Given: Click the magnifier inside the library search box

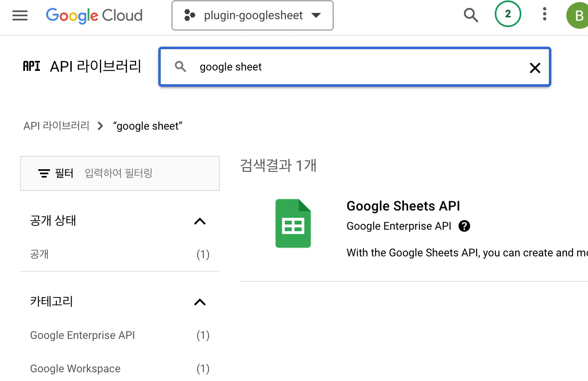Looking at the screenshot, I should pos(180,67).
